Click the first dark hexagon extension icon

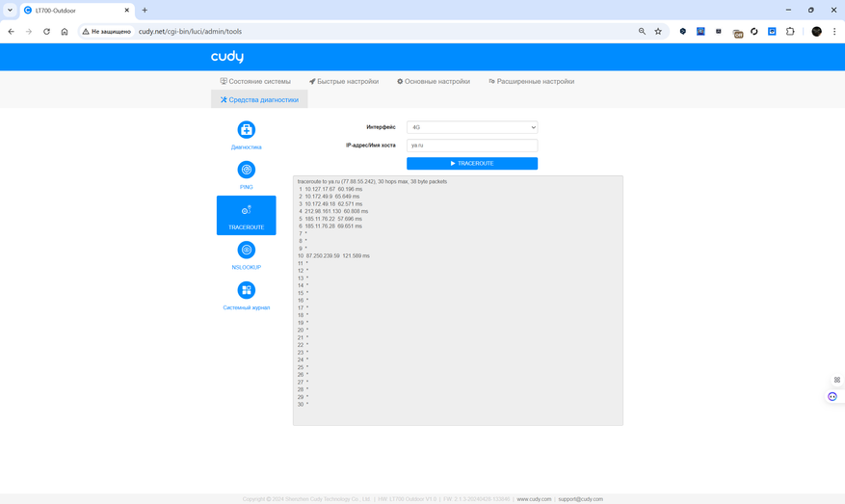tap(683, 31)
